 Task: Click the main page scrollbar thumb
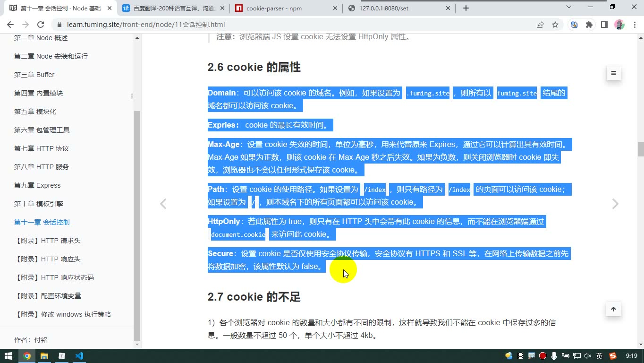[x=641, y=149]
